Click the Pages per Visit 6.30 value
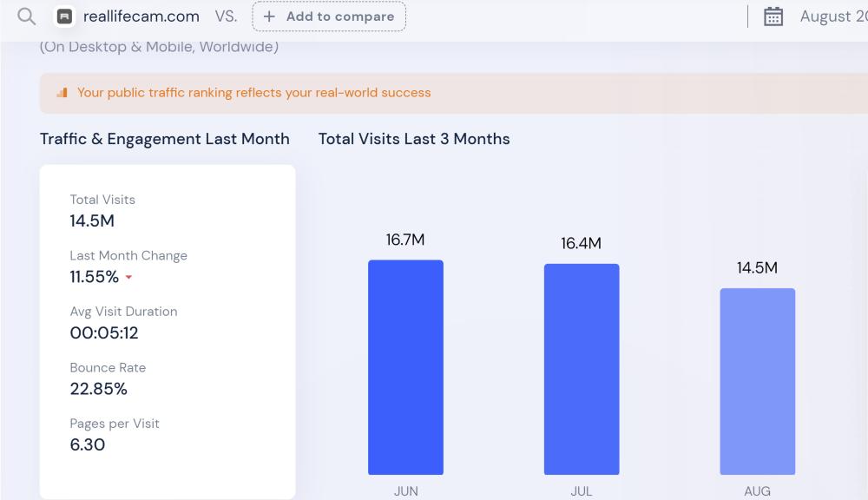 tap(88, 444)
